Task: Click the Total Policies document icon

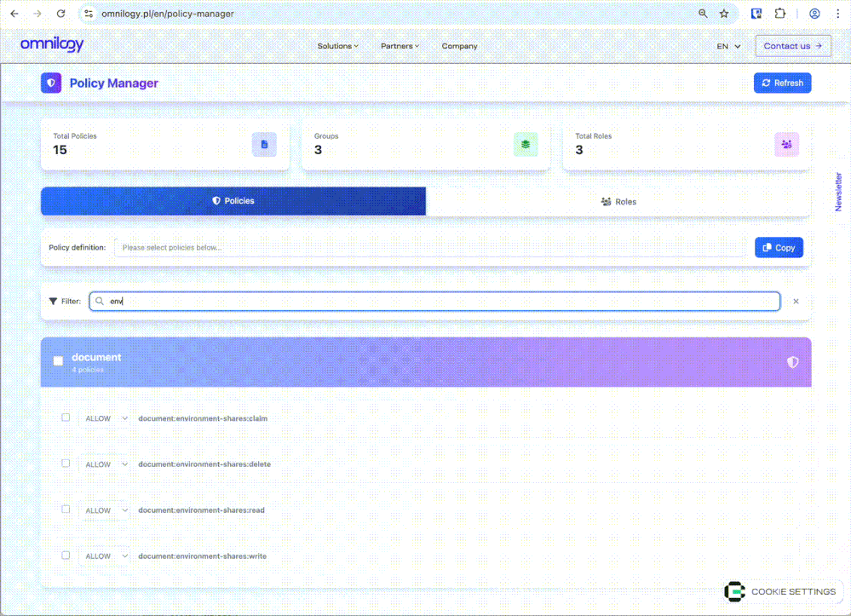Action: [264, 145]
